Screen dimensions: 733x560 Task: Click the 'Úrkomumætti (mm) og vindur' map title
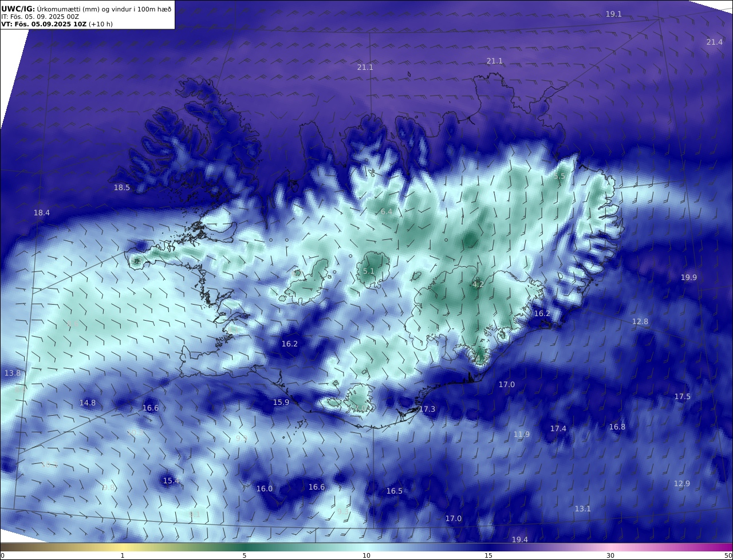click(x=86, y=9)
